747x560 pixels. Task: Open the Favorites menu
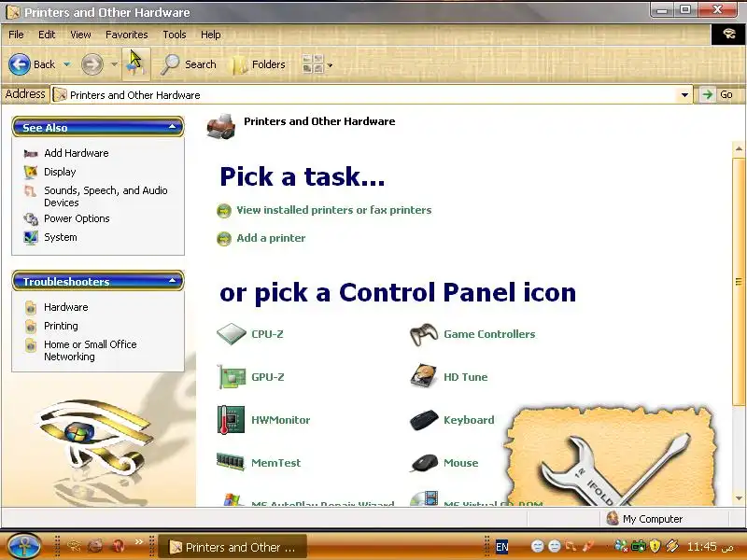pos(127,35)
